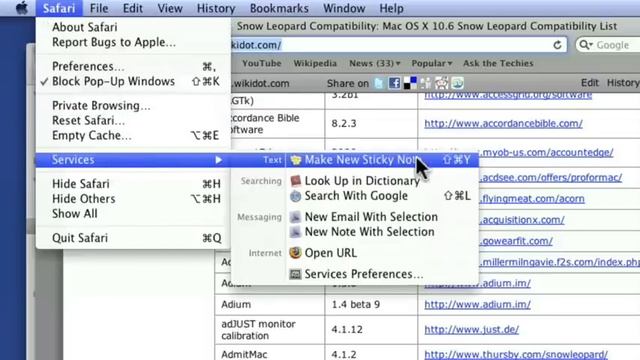
Task: Click the Search With Google globe icon
Action: pos(296,196)
